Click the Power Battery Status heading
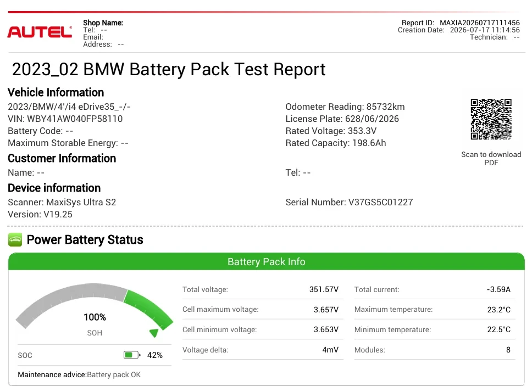 [85, 239]
